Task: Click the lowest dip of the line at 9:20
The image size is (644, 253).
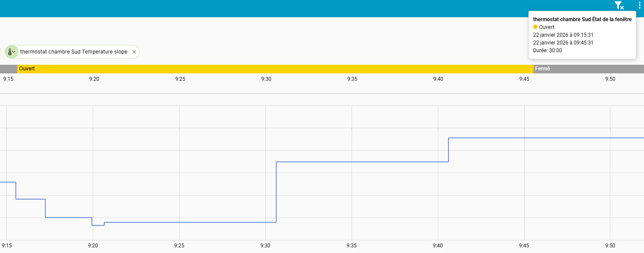Action: (x=98, y=225)
